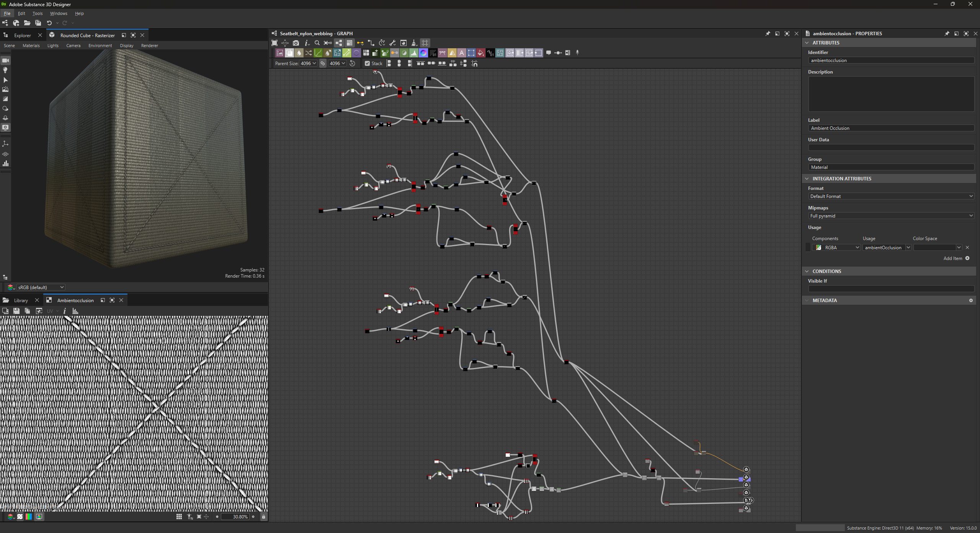The image size is (980, 533).
Task: Add a Uniform Color paint bucket node
Action: point(480,53)
